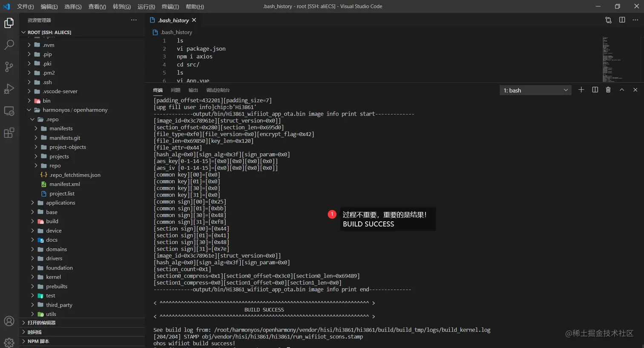Open the Search view in activity bar
Screen dimensions: 644x348
pos(9,44)
